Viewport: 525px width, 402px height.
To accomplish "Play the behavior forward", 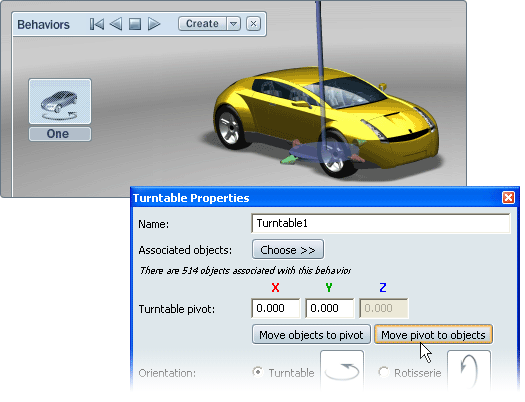I will click(x=154, y=24).
